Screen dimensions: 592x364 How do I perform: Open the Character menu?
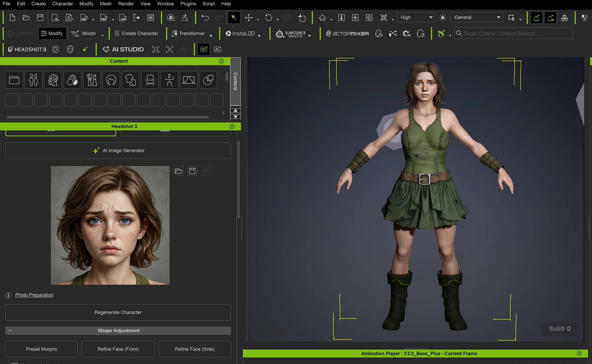(62, 4)
